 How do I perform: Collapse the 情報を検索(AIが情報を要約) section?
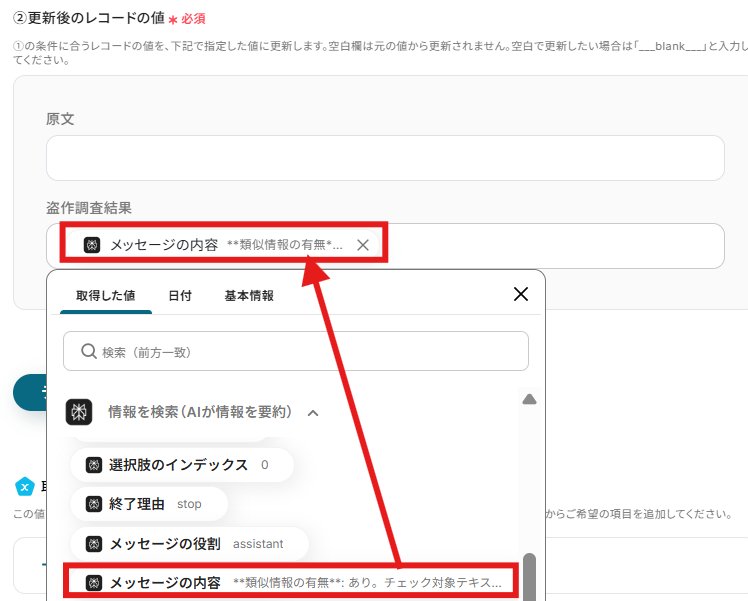313,413
